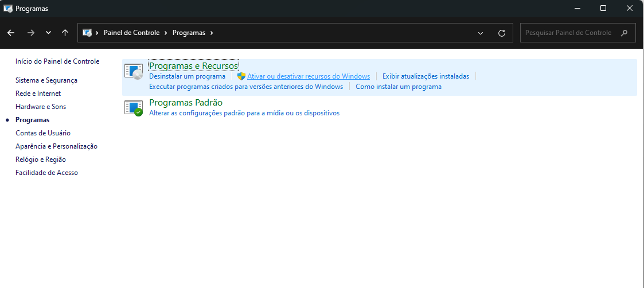Screen dimensions: 644x288
Task: Open Ativar ou desativar recursos do Windows
Action: (309, 76)
